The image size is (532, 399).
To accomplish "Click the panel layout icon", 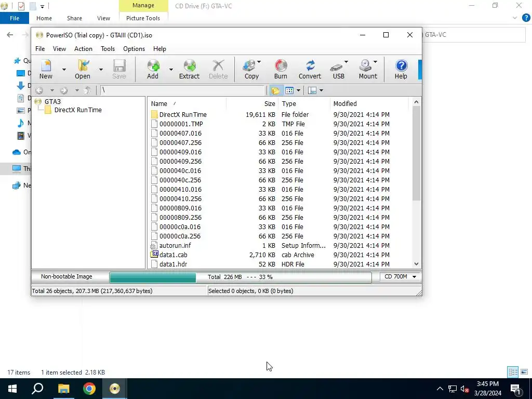I will coord(312,90).
